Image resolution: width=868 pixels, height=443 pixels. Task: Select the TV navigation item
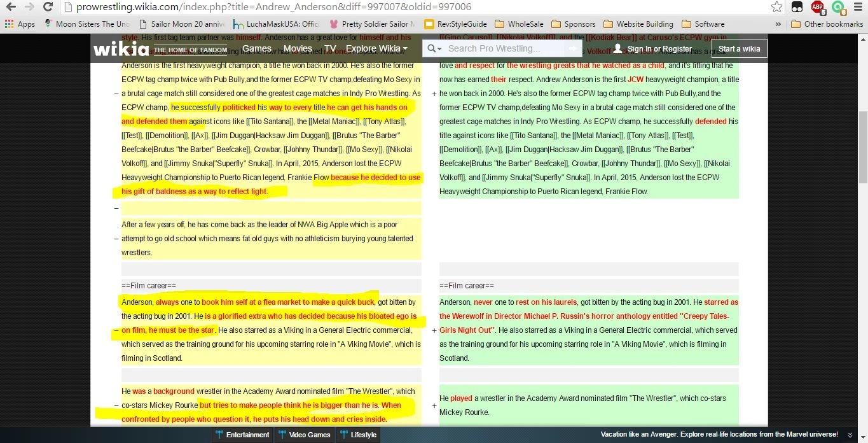pyautogui.click(x=330, y=48)
